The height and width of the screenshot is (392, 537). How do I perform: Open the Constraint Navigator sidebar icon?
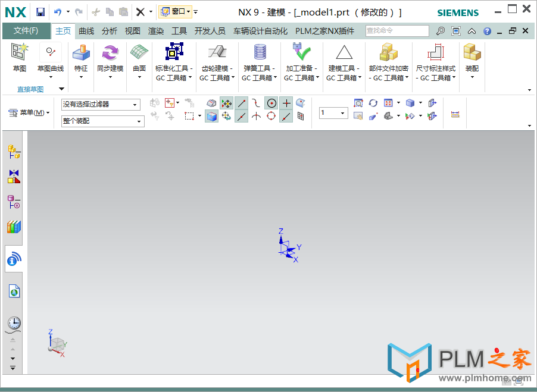coord(14,177)
